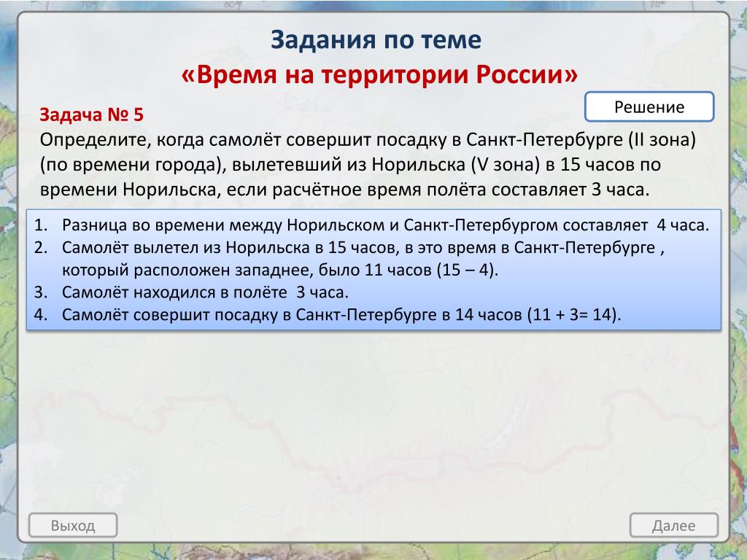Click the line starting with Определите, когда самолёт

coord(368,140)
